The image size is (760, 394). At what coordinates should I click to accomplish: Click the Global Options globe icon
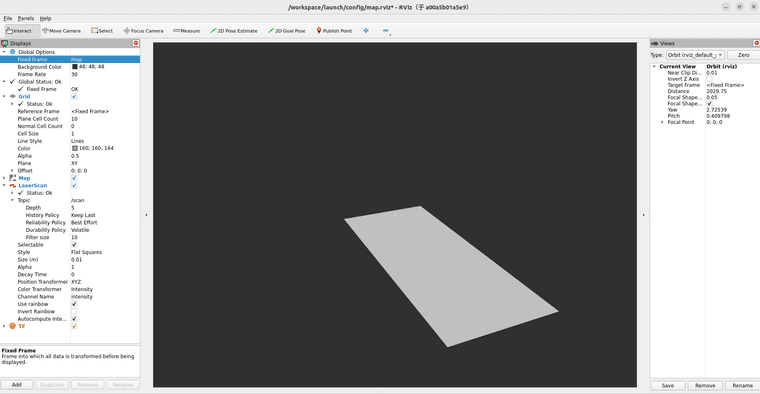13,52
